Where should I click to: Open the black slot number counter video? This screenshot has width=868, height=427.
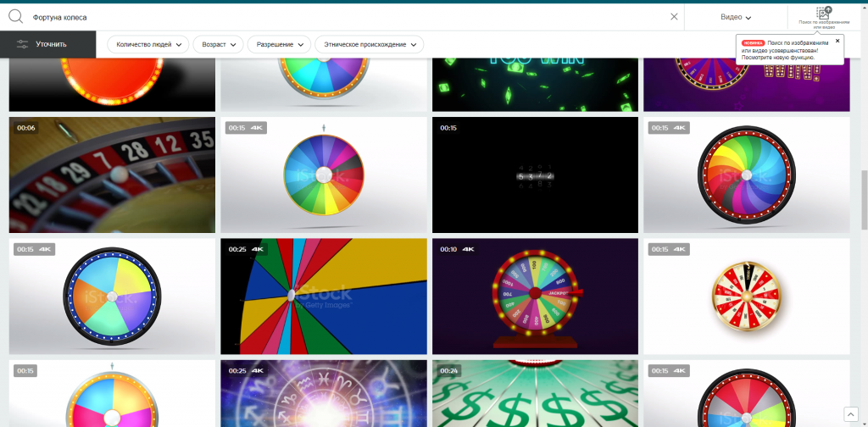point(536,175)
